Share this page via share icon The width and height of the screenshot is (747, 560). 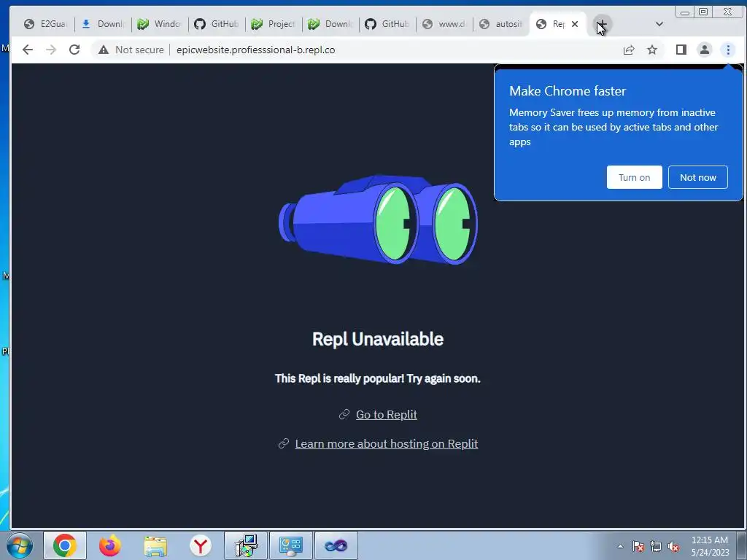tap(629, 50)
